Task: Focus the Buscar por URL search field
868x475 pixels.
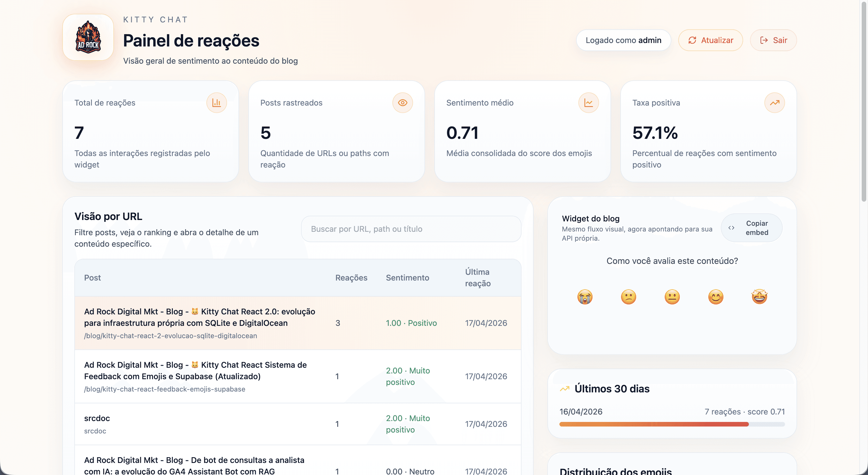Action: (411, 229)
